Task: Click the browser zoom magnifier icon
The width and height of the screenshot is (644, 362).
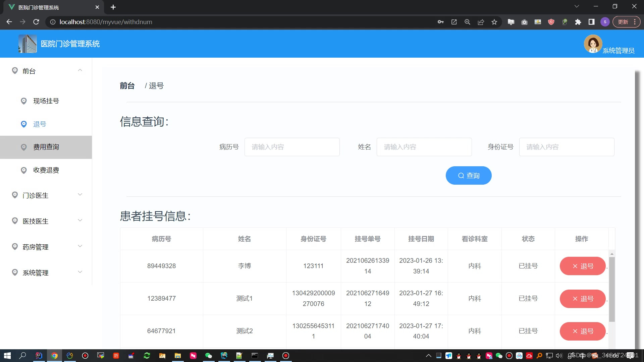Action: pyautogui.click(x=467, y=22)
